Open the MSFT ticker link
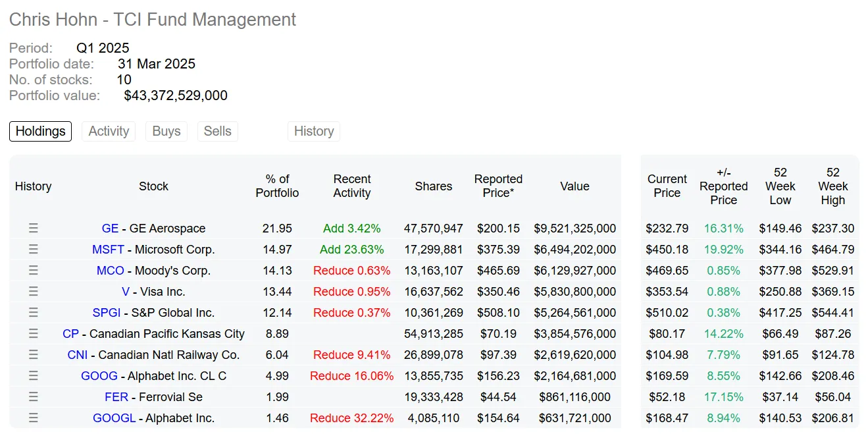The height and width of the screenshot is (434, 868). [108, 250]
